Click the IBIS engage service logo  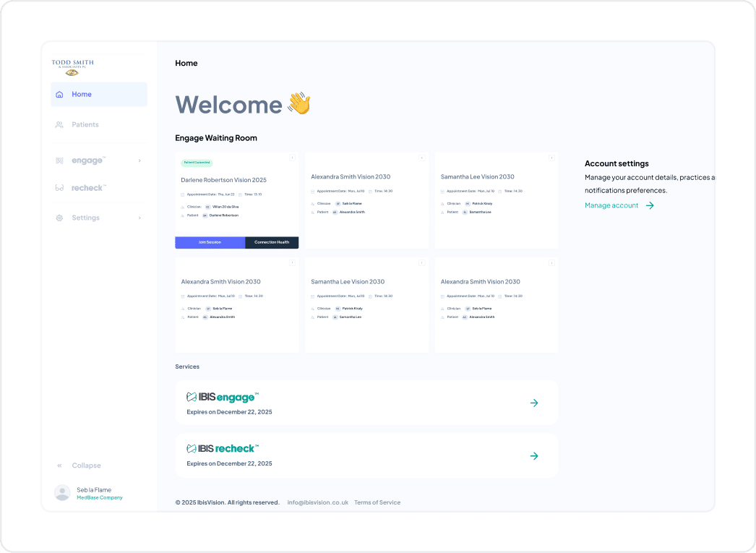[223, 398]
